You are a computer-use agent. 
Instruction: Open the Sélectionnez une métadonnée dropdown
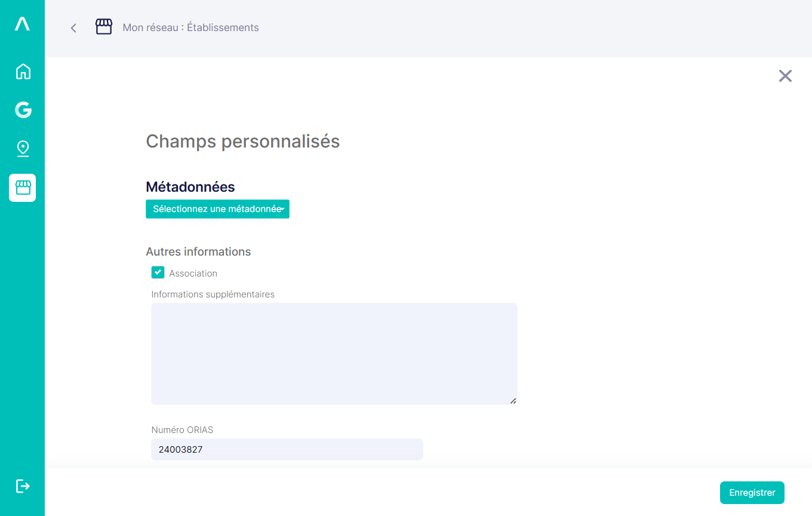point(217,209)
